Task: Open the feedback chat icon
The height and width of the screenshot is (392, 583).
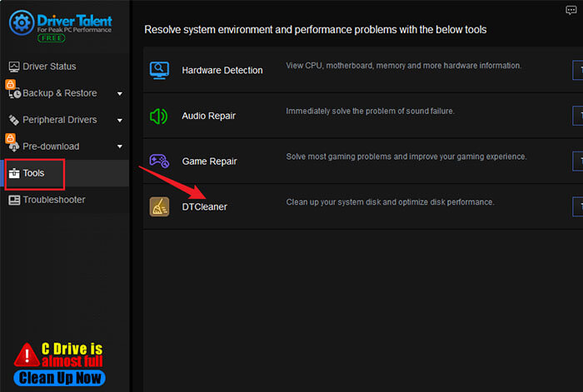Action: tap(571, 10)
